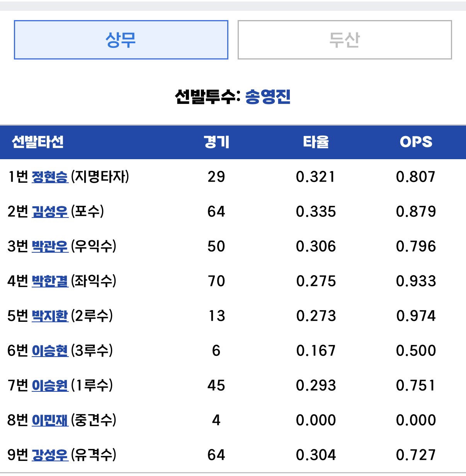The width and height of the screenshot is (466, 476).
Task: Click batting average 0.273
Action: tap(316, 316)
